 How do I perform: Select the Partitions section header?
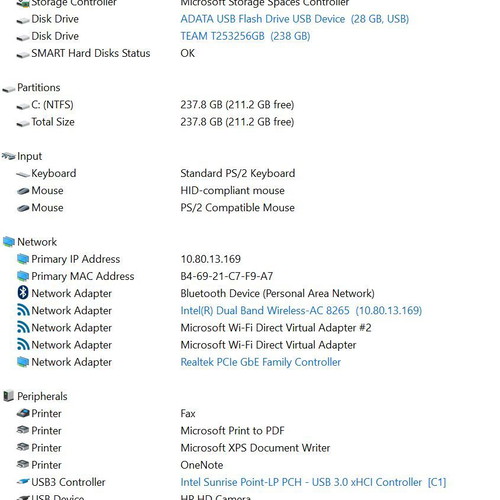coord(39,88)
